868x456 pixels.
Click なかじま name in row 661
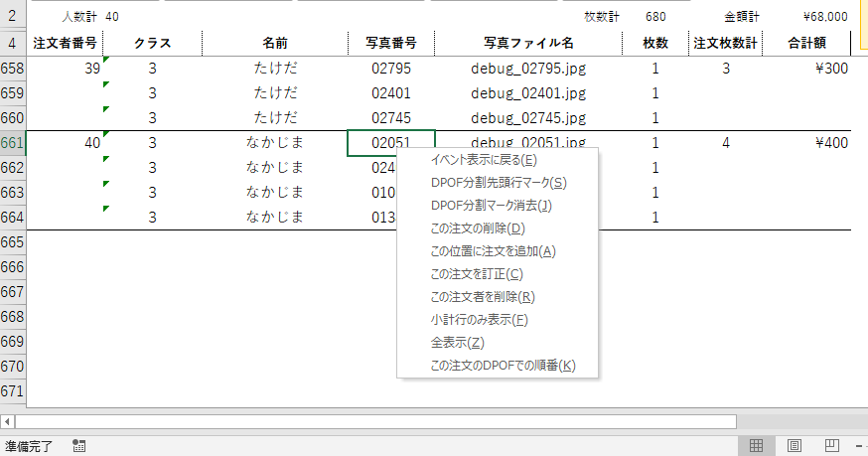click(275, 143)
